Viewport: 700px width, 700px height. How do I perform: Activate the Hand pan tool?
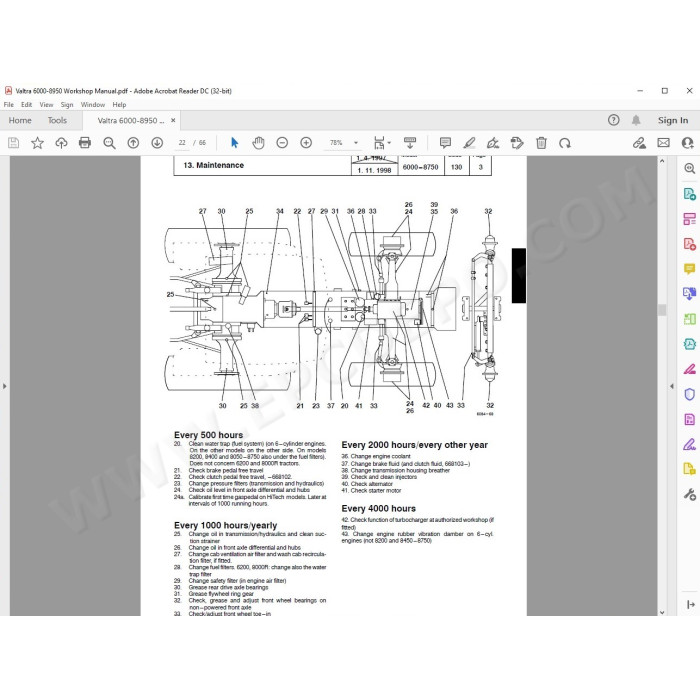(x=258, y=143)
